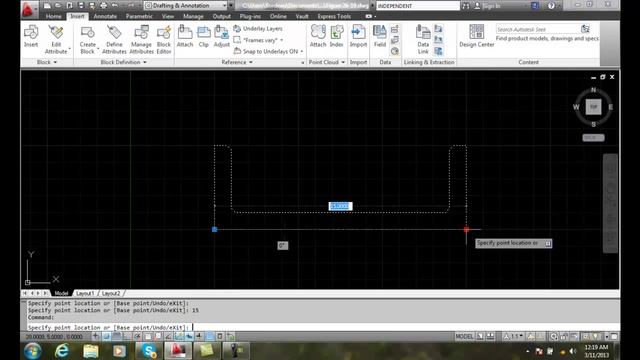Open Windows Start menu
The image size is (640, 360).
click(33, 351)
